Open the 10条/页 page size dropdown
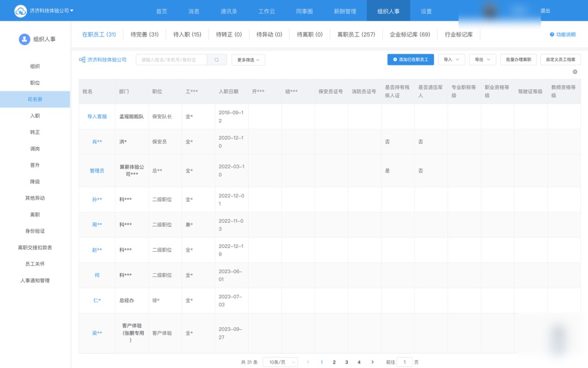The image size is (588, 368). [280, 362]
